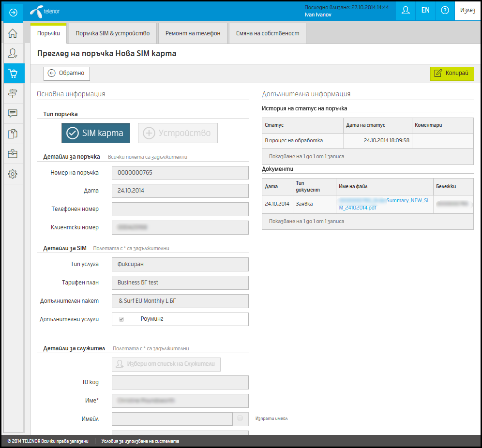Open the home sidebar icon

click(x=13, y=33)
